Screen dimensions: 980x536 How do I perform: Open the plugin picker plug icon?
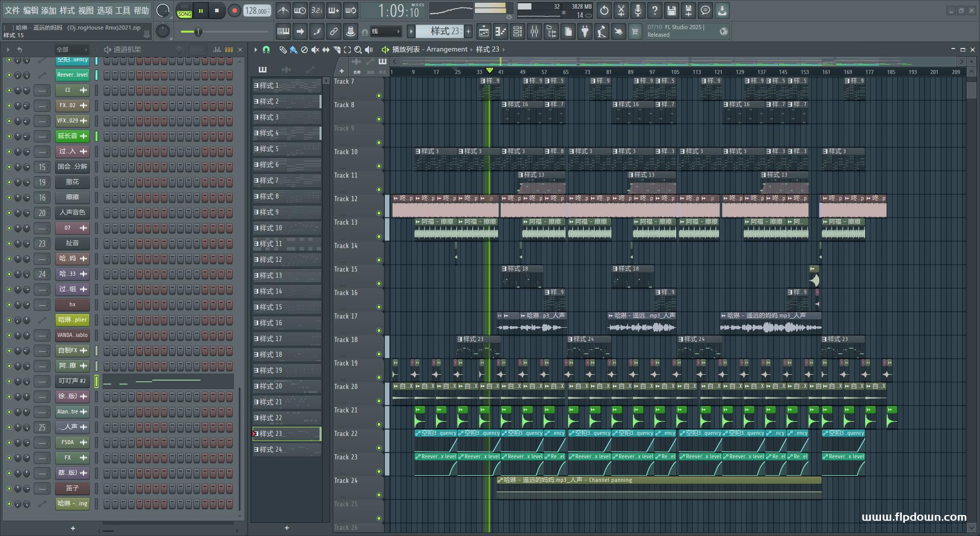(x=585, y=32)
